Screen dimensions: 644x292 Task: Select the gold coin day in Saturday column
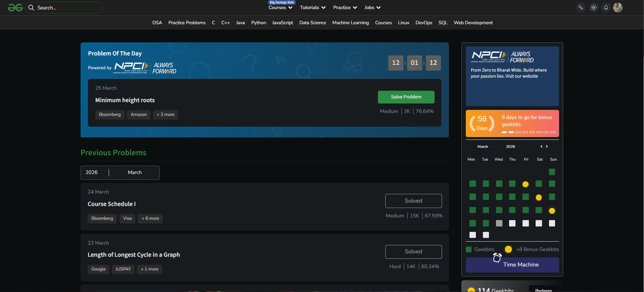pos(539,198)
